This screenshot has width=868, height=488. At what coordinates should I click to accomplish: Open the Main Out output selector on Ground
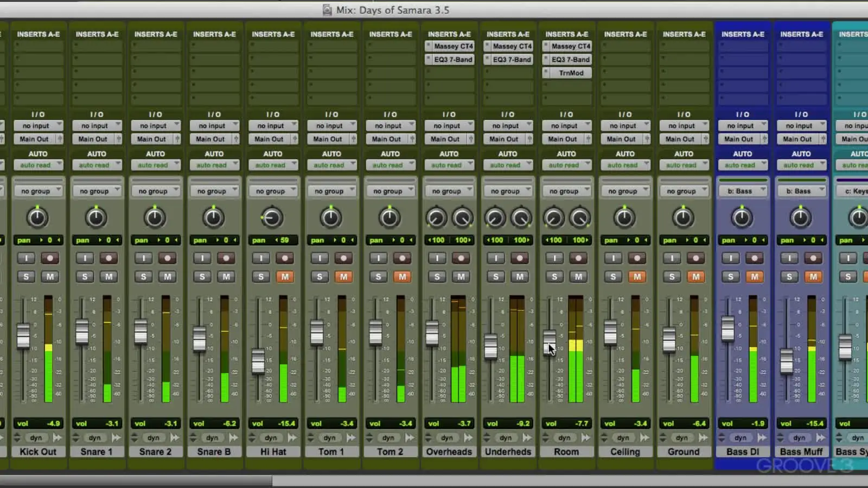pyautogui.click(x=680, y=139)
